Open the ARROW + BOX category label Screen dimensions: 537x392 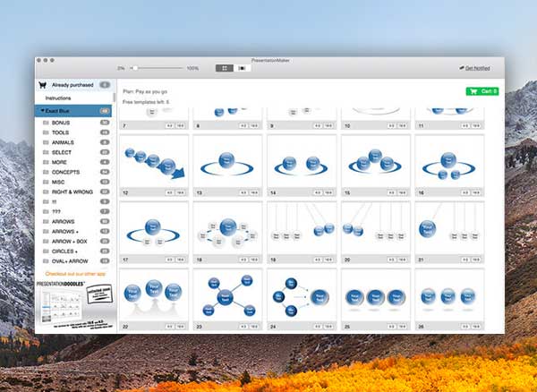coord(70,242)
